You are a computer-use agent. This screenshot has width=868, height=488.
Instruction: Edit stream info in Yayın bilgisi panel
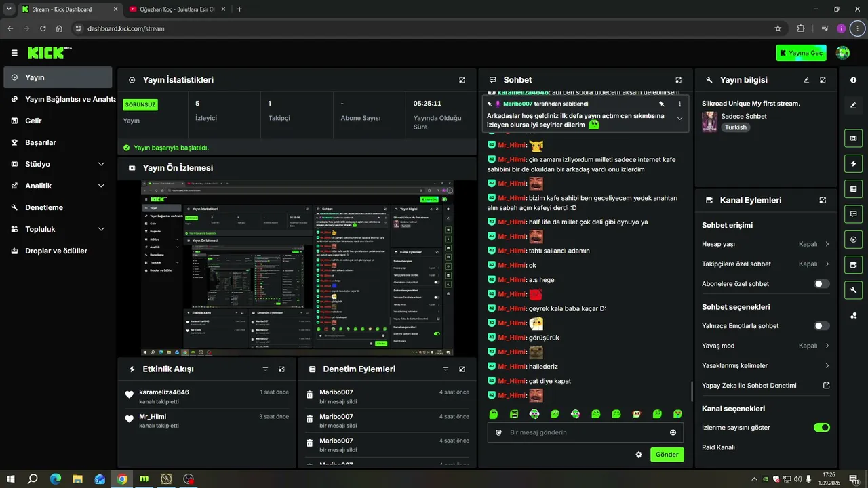point(806,80)
